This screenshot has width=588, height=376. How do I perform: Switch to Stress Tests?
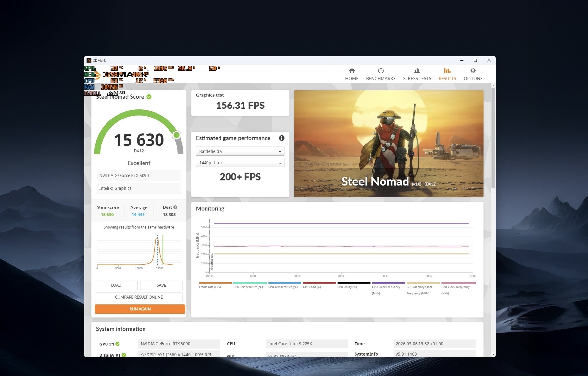[x=417, y=74]
